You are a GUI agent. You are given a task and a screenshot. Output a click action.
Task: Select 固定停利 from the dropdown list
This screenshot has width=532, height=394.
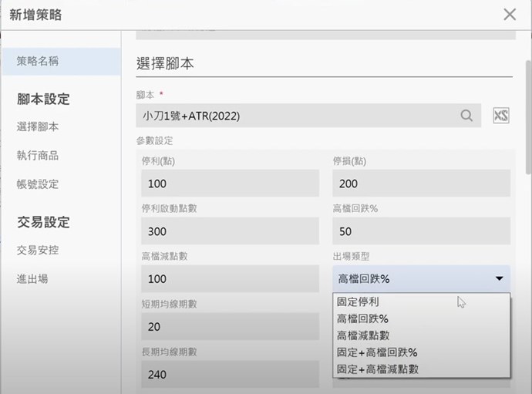pyautogui.click(x=358, y=302)
